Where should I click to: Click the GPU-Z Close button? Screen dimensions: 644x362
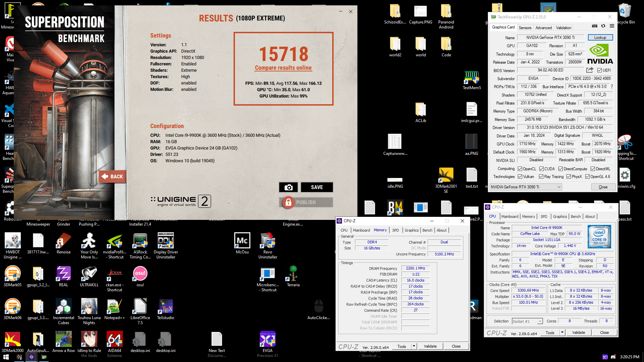603,187
